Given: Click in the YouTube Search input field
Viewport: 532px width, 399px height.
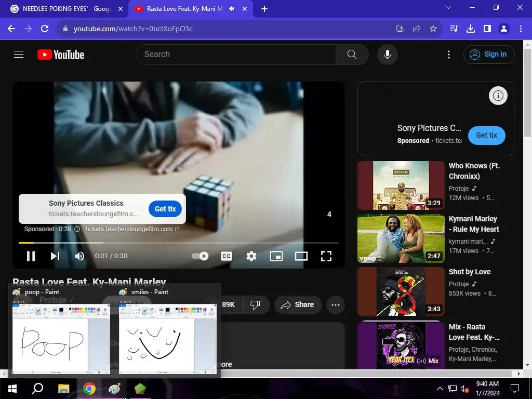Looking at the screenshot, I should [x=236, y=54].
